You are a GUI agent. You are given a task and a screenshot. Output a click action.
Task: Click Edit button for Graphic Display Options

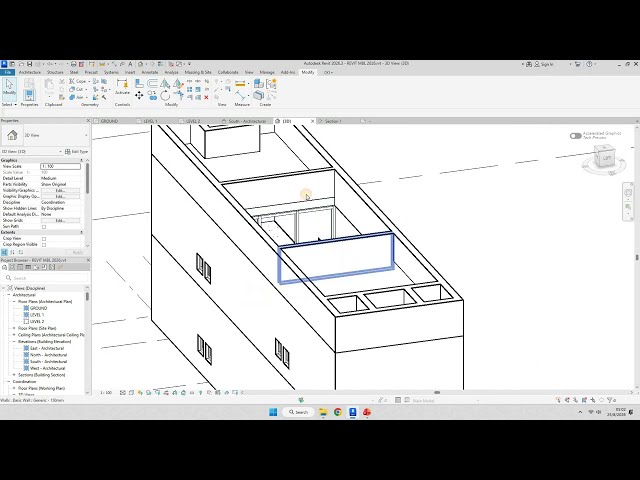click(x=60, y=197)
